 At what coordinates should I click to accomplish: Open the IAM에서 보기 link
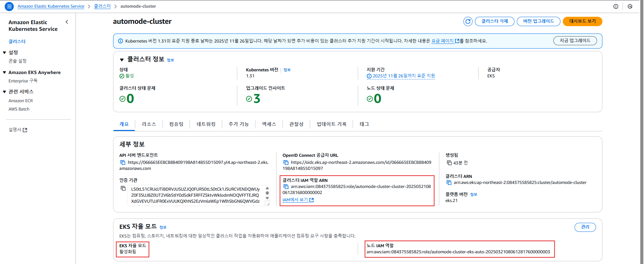tap(295, 200)
